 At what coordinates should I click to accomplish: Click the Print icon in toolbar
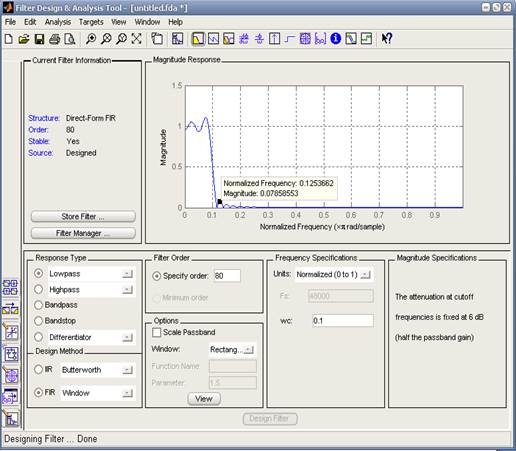(x=54, y=39)
